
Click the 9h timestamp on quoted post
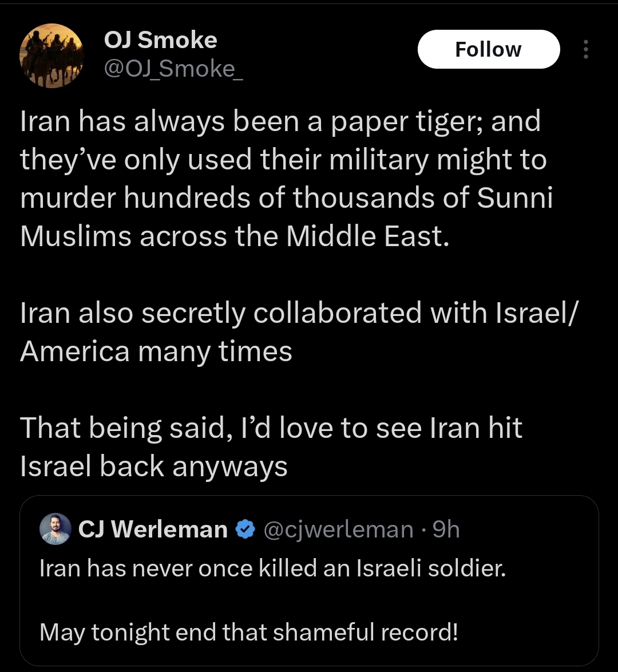pyautogui.click(x=446, y=529)
